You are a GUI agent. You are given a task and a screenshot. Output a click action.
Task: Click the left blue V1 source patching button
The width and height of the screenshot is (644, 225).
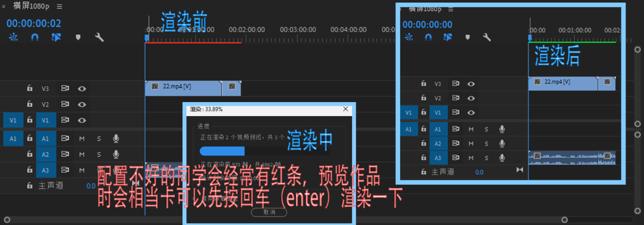click(14, 120)
